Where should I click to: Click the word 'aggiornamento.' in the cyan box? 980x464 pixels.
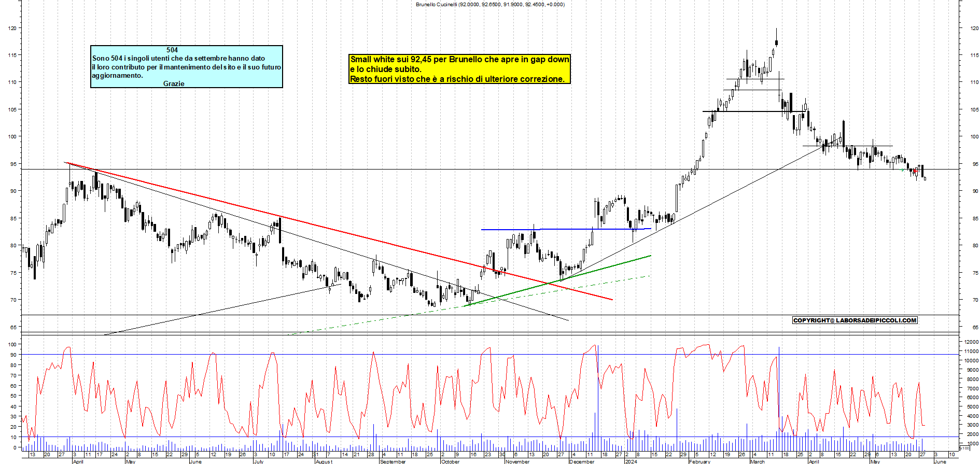point(117,75)
